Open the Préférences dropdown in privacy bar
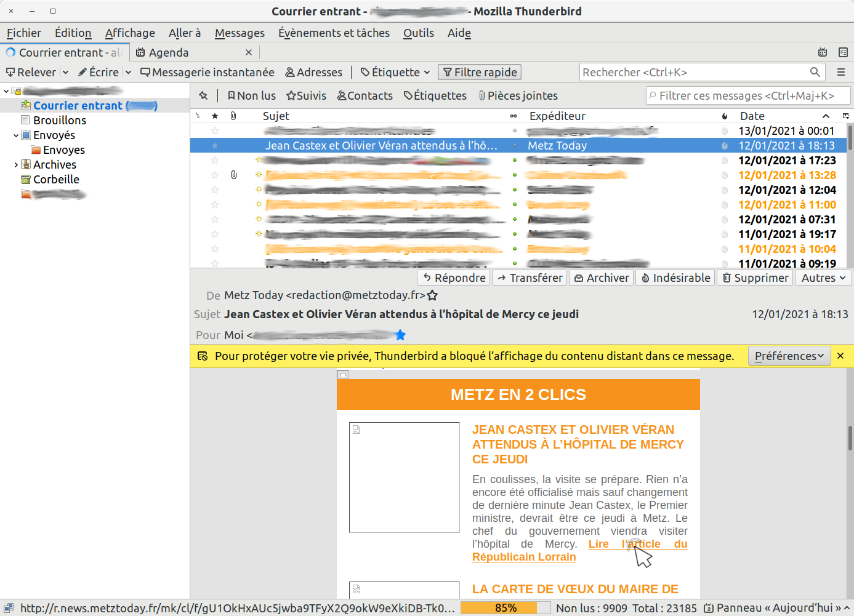854x616 pixels. [x=789, y=356]
